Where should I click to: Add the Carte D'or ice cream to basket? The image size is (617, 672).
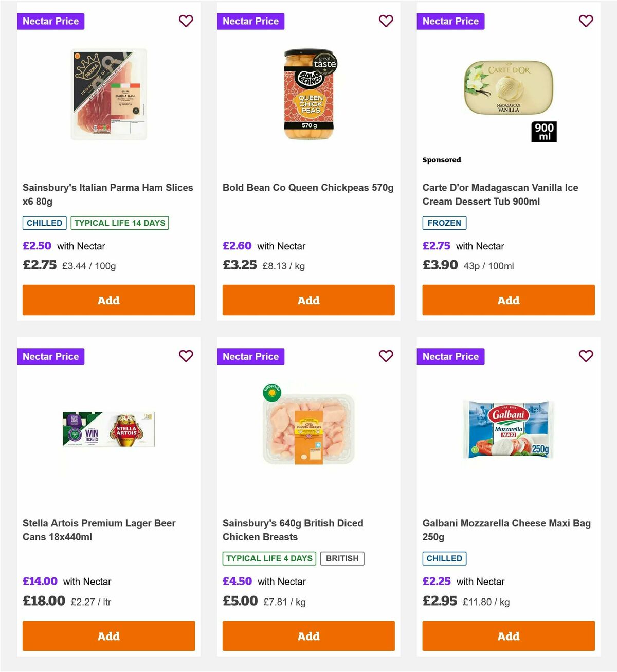508,300
